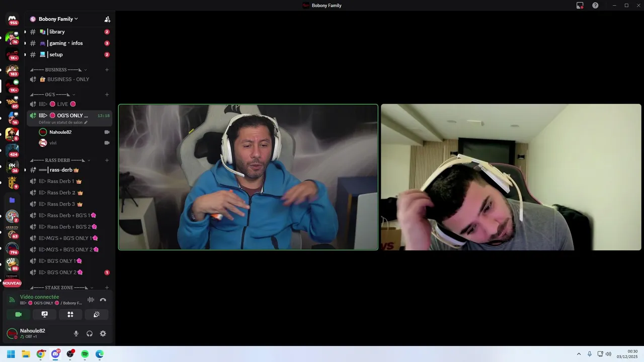Join the MG'S + BG'S ONLY 2 channel
The height and width of the screenshot is (362, 644).
(x=69, y=250)
